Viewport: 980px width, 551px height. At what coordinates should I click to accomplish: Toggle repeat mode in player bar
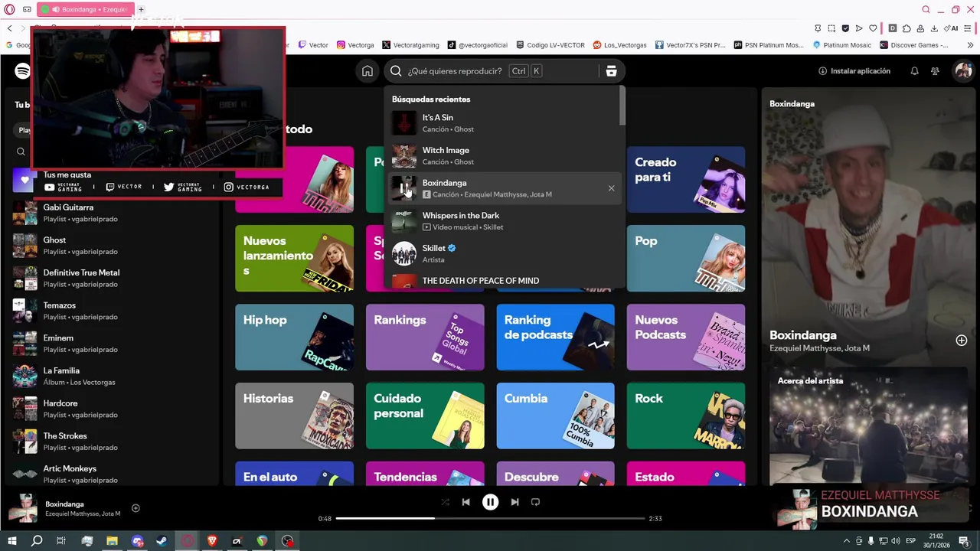click(535, 502)
